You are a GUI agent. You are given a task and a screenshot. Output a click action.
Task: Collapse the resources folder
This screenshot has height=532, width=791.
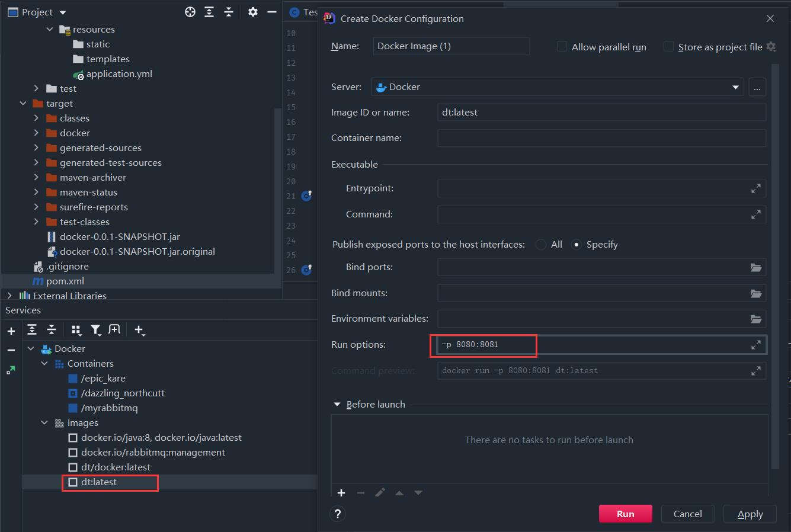pyautogui.click(x=50, y=29)
